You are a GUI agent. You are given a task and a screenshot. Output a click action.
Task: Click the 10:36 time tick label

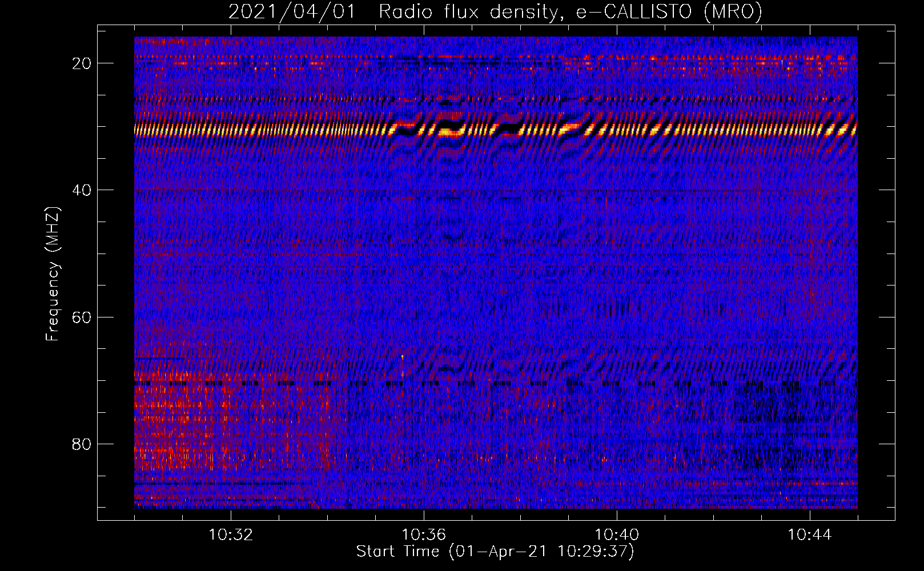[x=424, y=535]
